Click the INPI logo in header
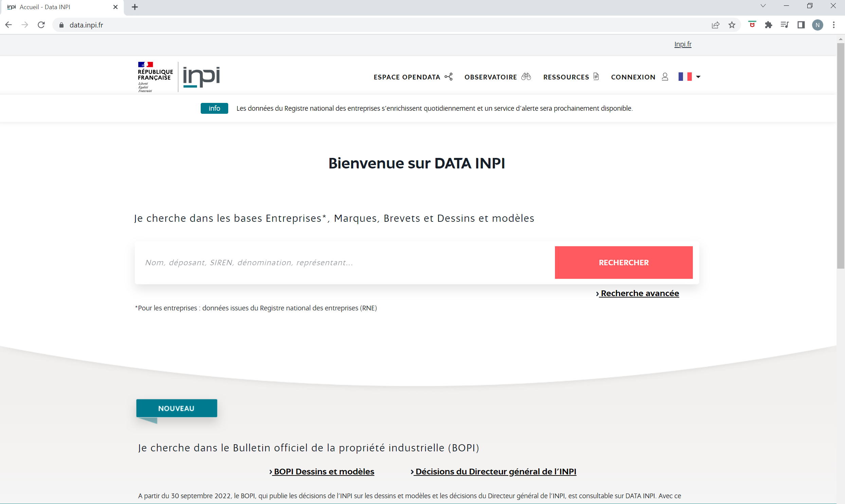The height and width of the screenshot is (504, 845). point(201,77)
